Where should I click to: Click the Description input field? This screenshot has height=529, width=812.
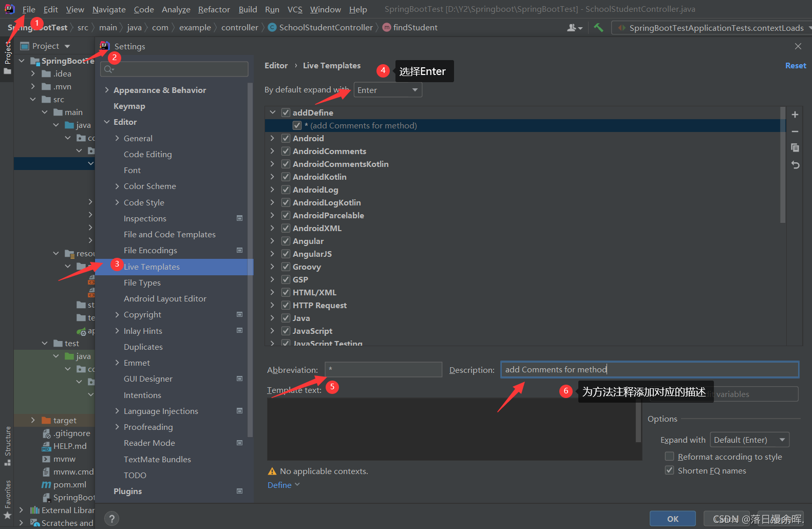pyautogui.click(x=650, y=369)
